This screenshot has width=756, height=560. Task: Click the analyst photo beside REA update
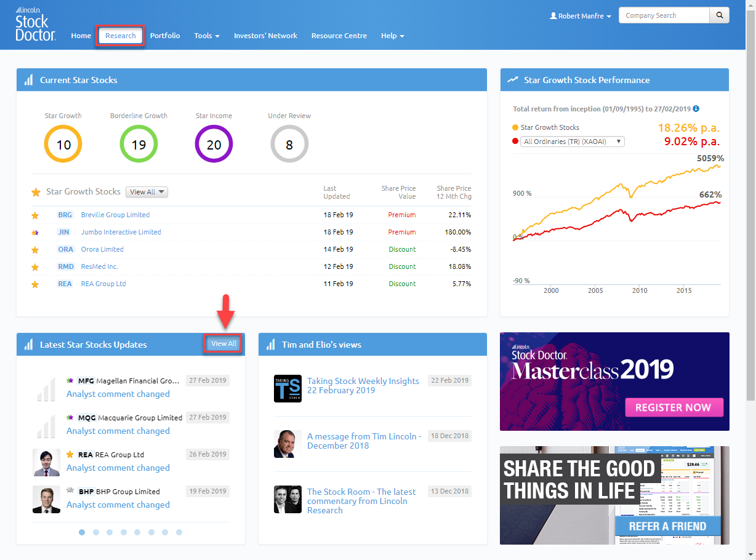coord(46,462)
